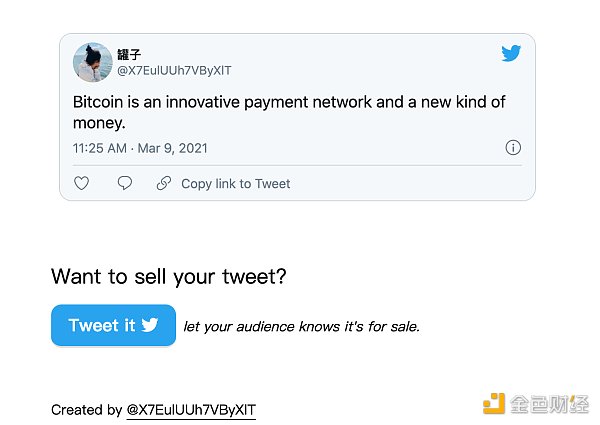
Task: Click the author display name 罐子
Action: click(x=130, y=54)
